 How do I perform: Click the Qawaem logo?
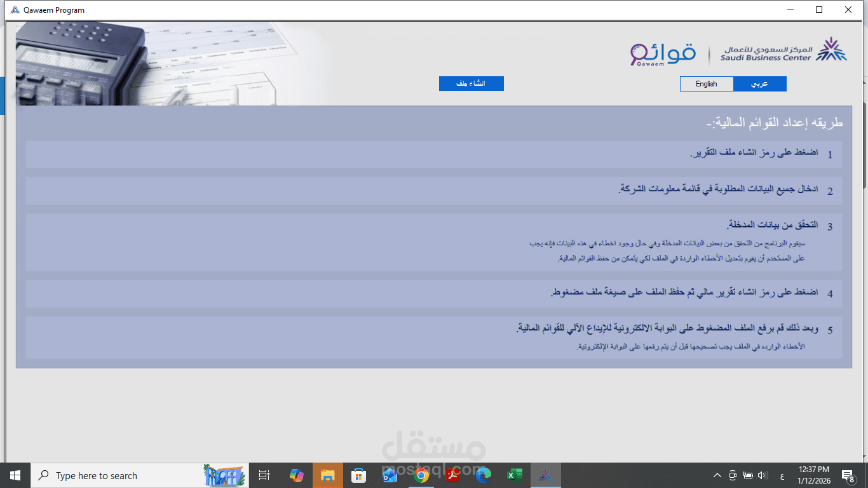(663, 53)
